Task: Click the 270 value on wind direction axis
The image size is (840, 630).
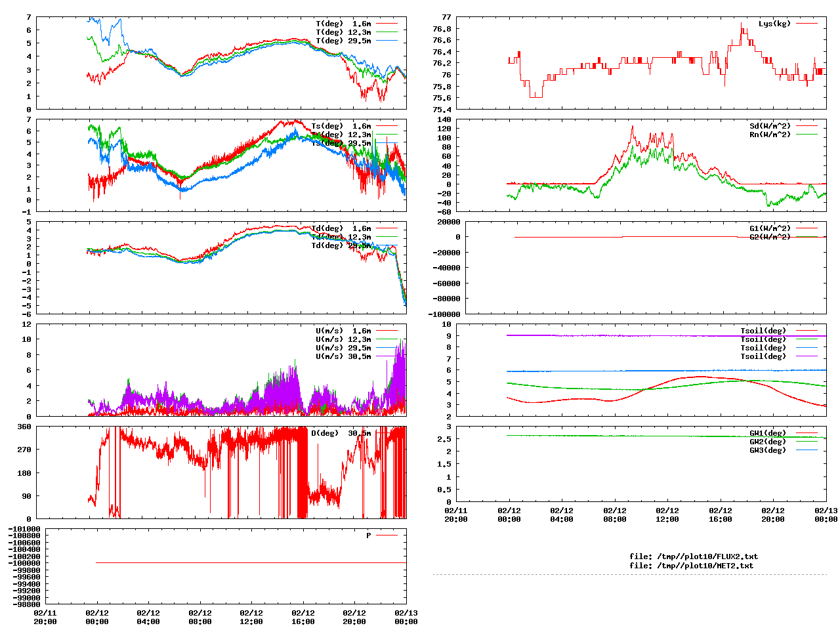Action: tap(24, 450)
